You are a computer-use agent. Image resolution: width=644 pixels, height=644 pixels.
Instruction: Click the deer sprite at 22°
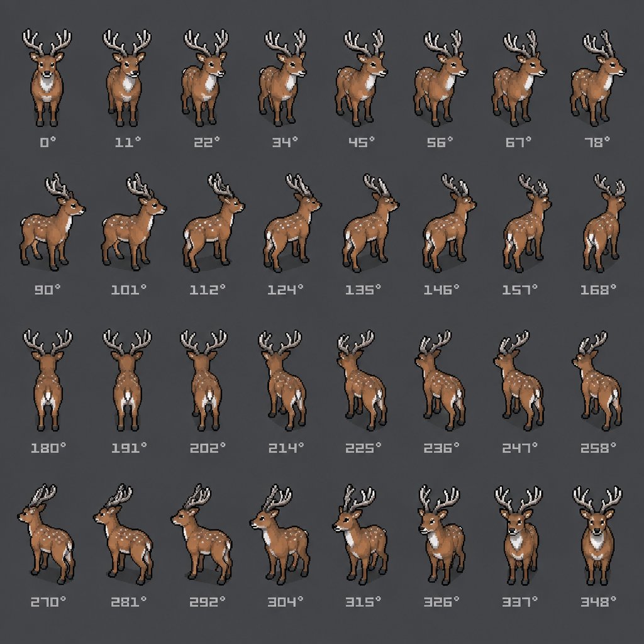click(x=204, y=77)
